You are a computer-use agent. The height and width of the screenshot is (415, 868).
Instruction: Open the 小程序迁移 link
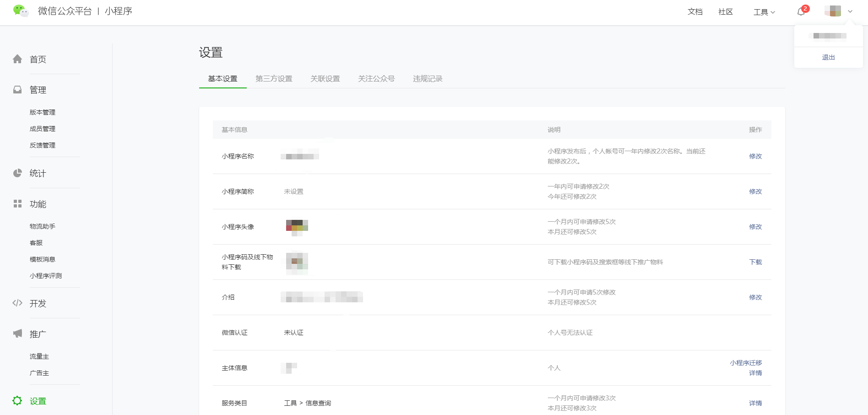point(746,363)
